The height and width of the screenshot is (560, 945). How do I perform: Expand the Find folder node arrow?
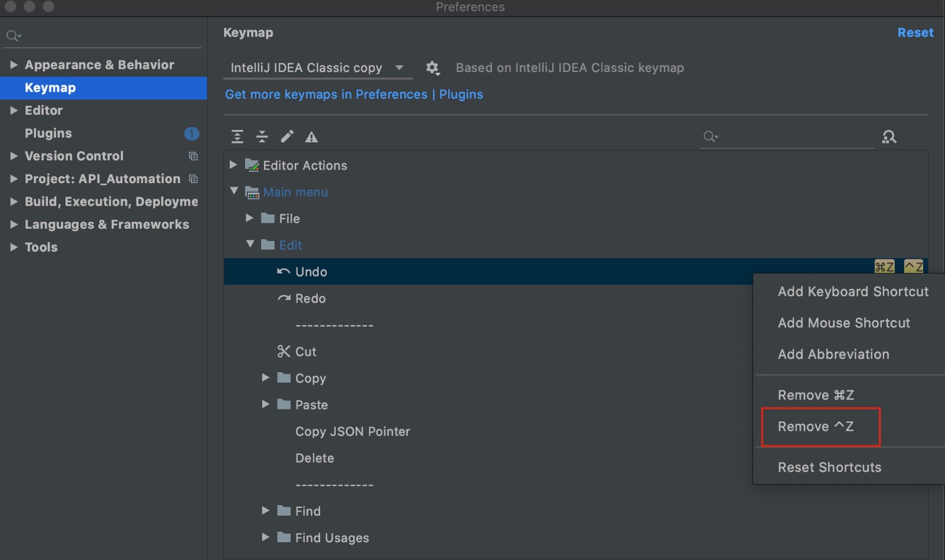pyautogui.click(x=265, y=510)
